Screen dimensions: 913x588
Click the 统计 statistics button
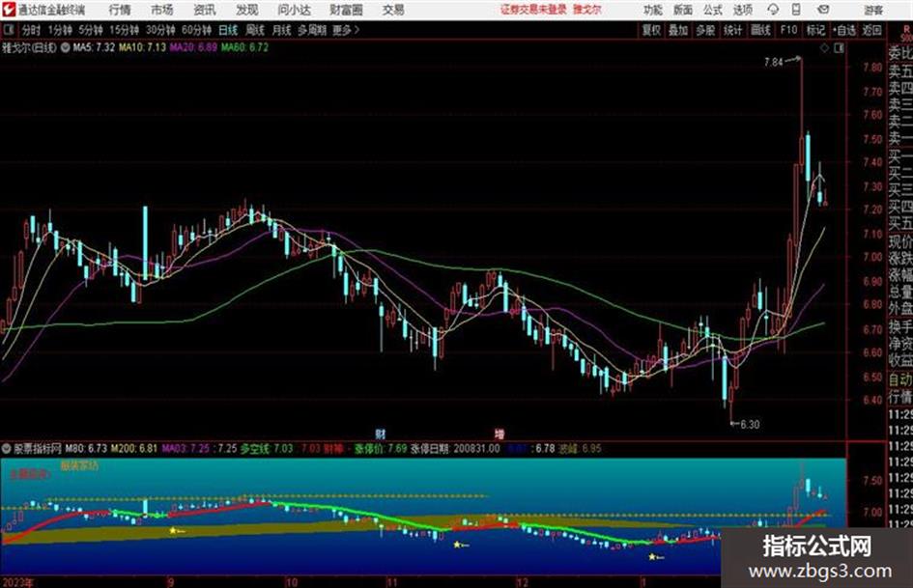pyautogui.click(x=733, y=30)
